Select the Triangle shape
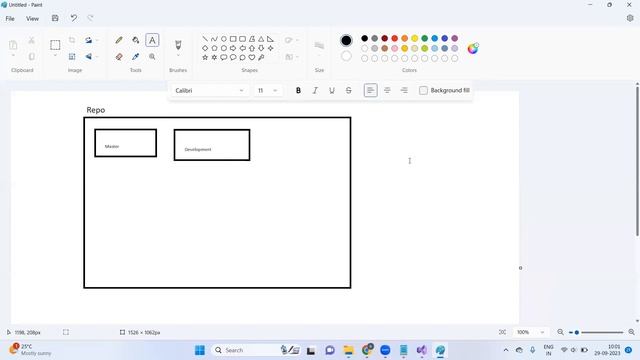This screenshot has width=640, height=360. click(261, 39)
